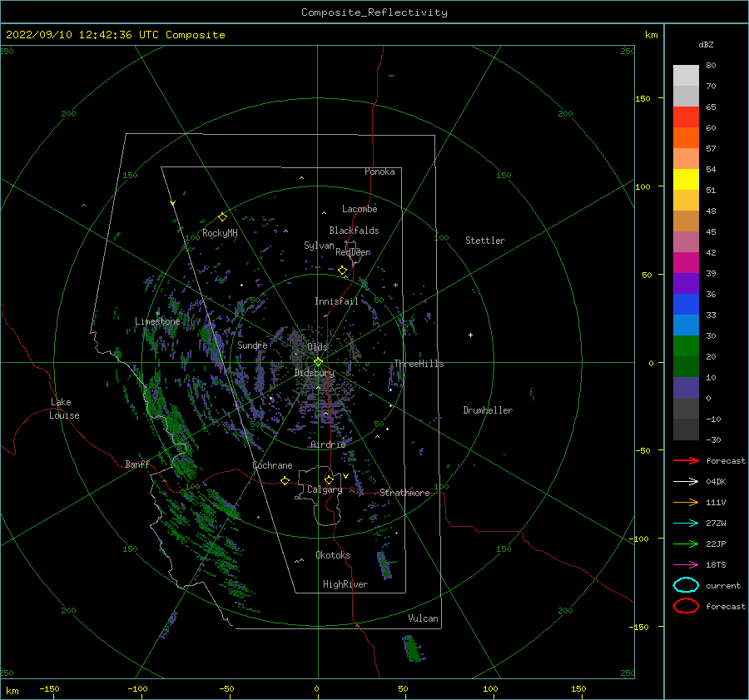Click the Cochrane town label

click(272, 465)
